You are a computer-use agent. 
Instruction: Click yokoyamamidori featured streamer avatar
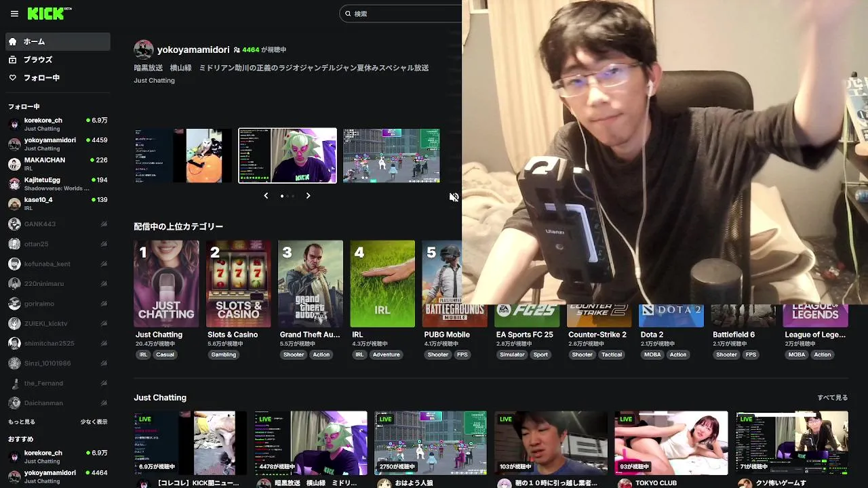(x=143, y=49)
